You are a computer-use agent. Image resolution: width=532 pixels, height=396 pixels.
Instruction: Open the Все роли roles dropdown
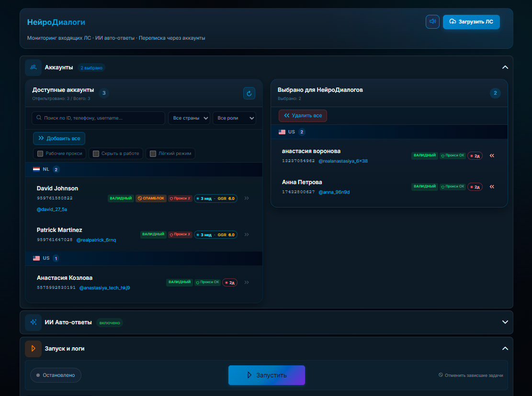(x=234, y=118)
